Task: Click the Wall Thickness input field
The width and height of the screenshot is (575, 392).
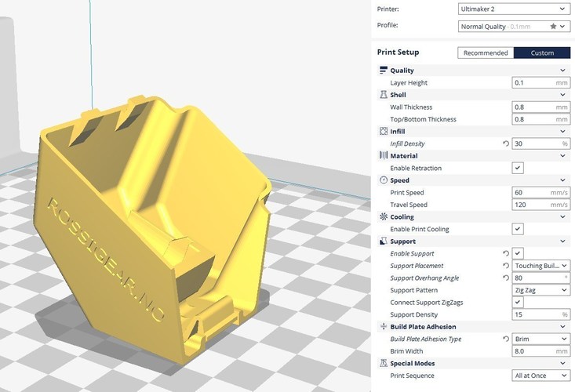Action: [540, 107]
